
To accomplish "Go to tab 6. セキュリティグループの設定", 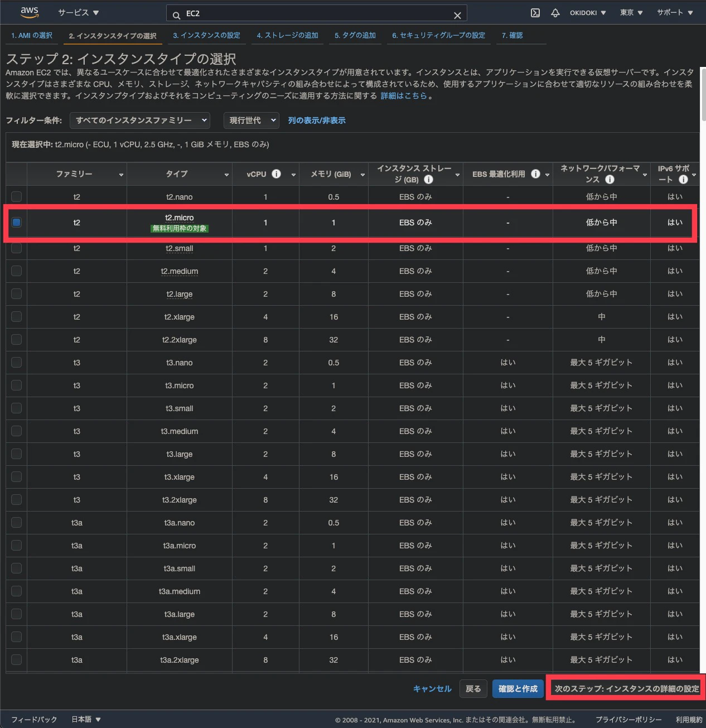I will 438,35.
